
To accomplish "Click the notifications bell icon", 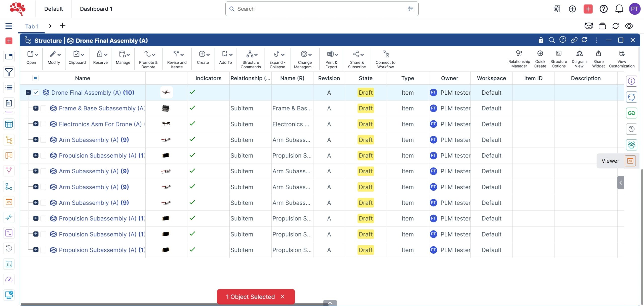I will 619,9.
